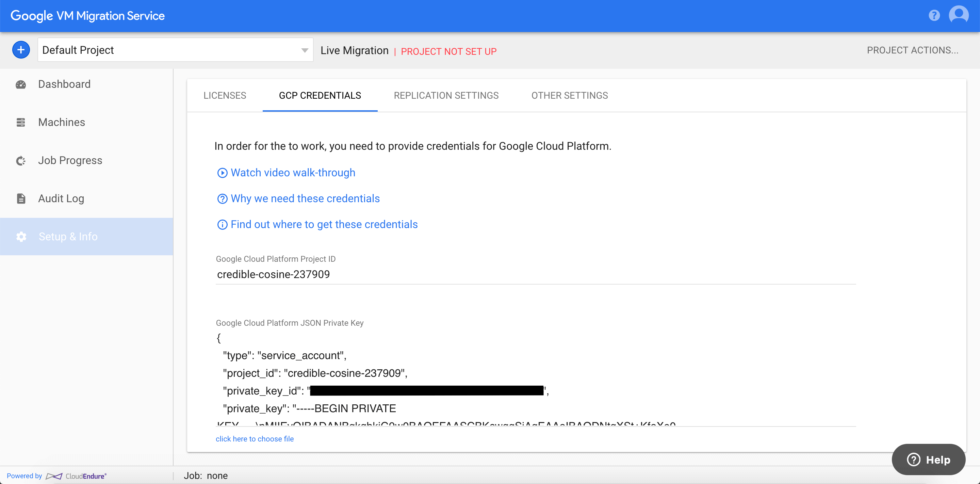Open PROJECT ACTIONS menu
The image size is (980, 484).
coord(912,50)
